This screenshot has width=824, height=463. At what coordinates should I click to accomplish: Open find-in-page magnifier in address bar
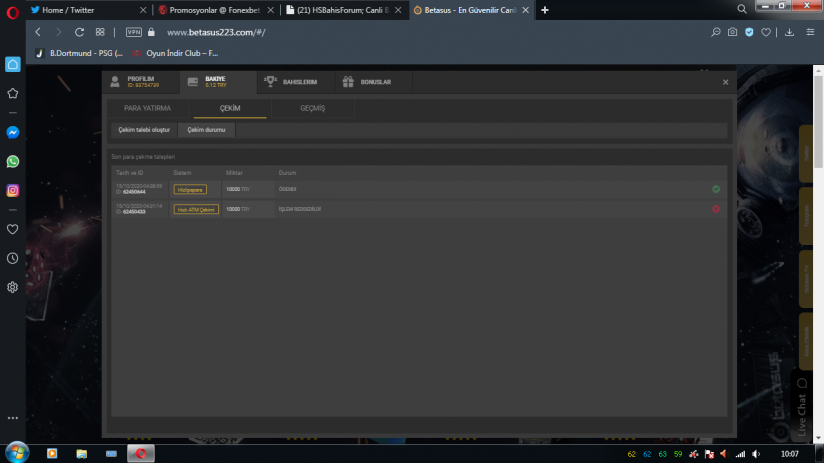point(716,32)
